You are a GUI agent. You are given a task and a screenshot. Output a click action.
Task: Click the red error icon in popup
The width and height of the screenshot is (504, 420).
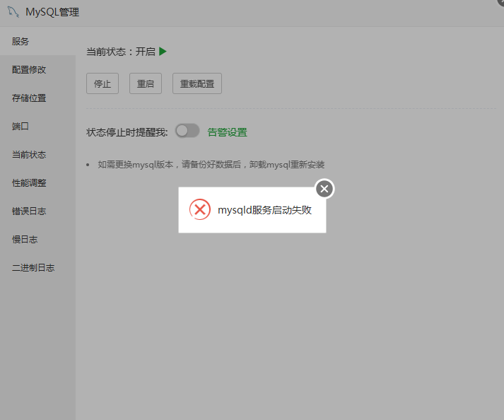point(200,210)
